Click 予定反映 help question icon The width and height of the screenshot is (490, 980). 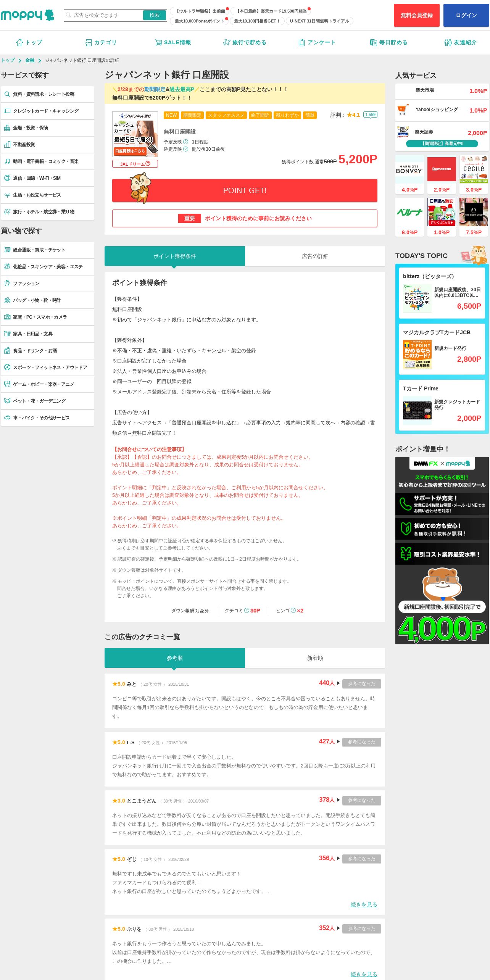pyautogui.click(x=186, y=142)
